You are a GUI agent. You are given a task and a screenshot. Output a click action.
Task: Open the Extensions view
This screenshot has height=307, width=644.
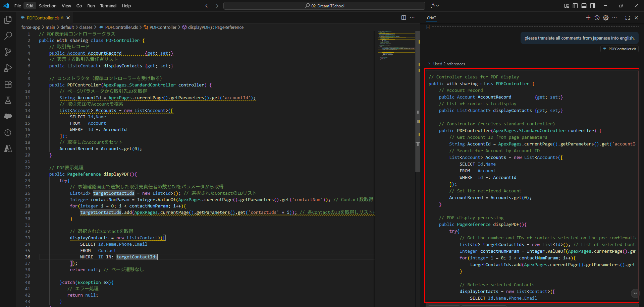pos(8,84)
